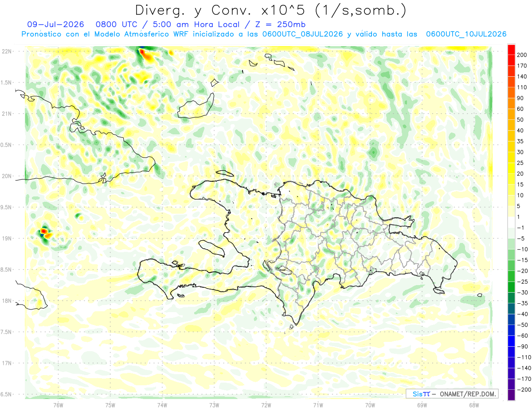532x411 pixels.
Task: Click the '22N' latitude label
Action: point(7,51)
